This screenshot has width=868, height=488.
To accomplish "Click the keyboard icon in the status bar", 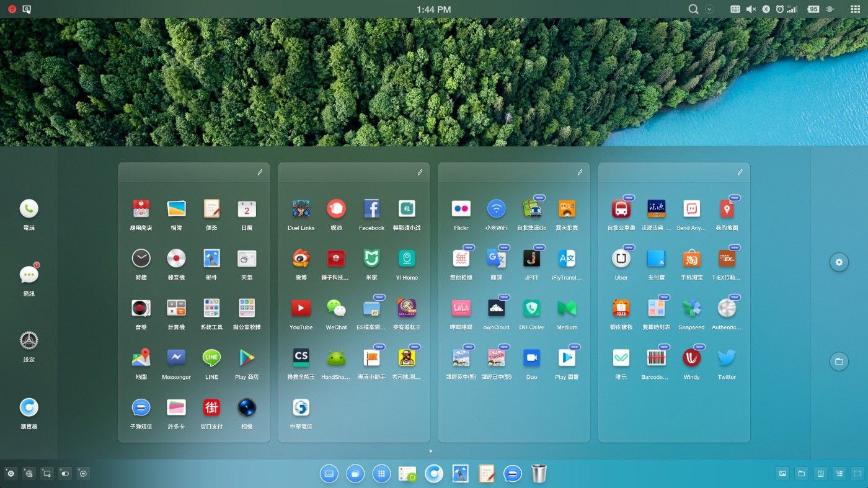I will pos(735,9).
